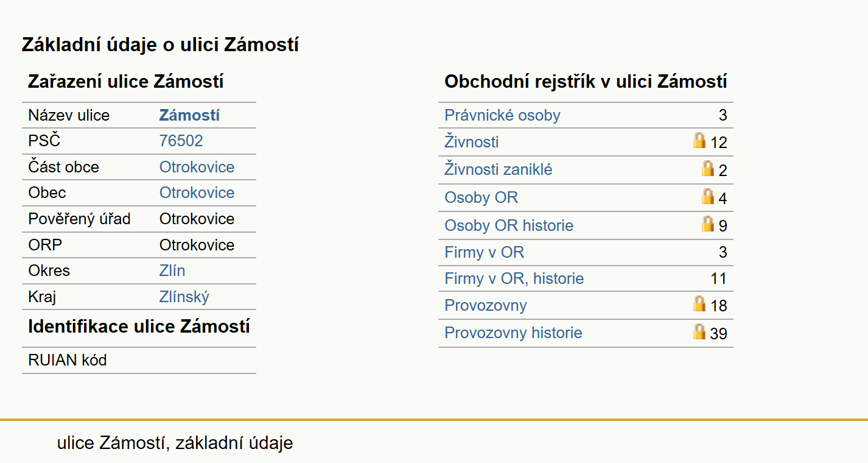Viewport: 868px width, 463px height.
Task: Go to the Provozovny link
Action: coord(486,305)
